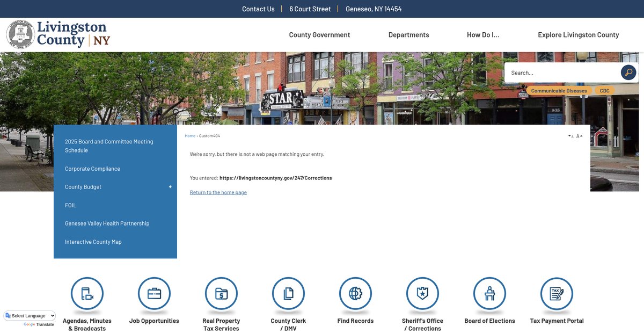Screen dimensions: 644x333
Task: Open the Agendas, Minutes & Broadcasts icon
Action: [87, 294]
